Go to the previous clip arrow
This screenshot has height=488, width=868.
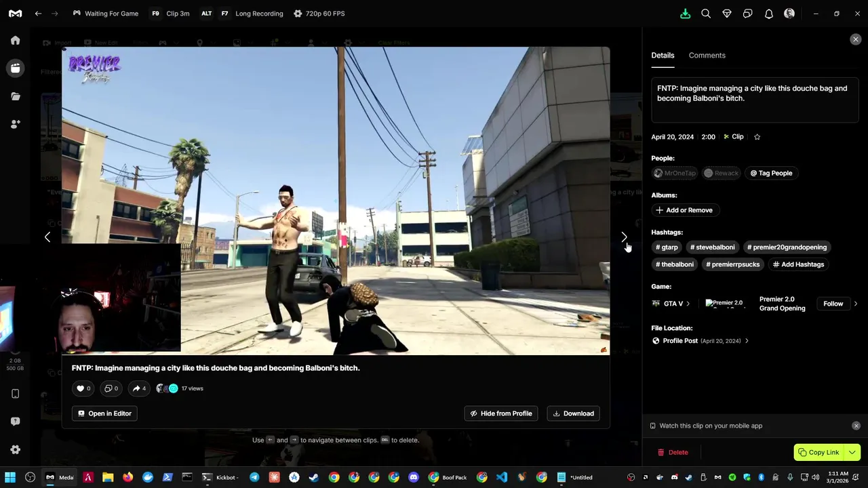pyautogui.click(x=47, y=237)
